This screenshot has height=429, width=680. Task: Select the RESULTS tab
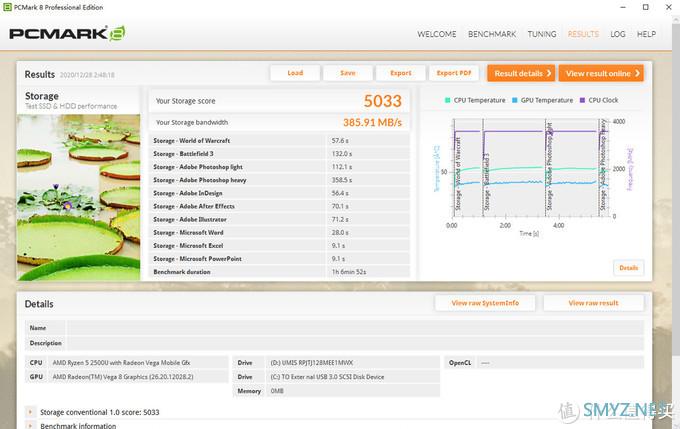(583, 34)
